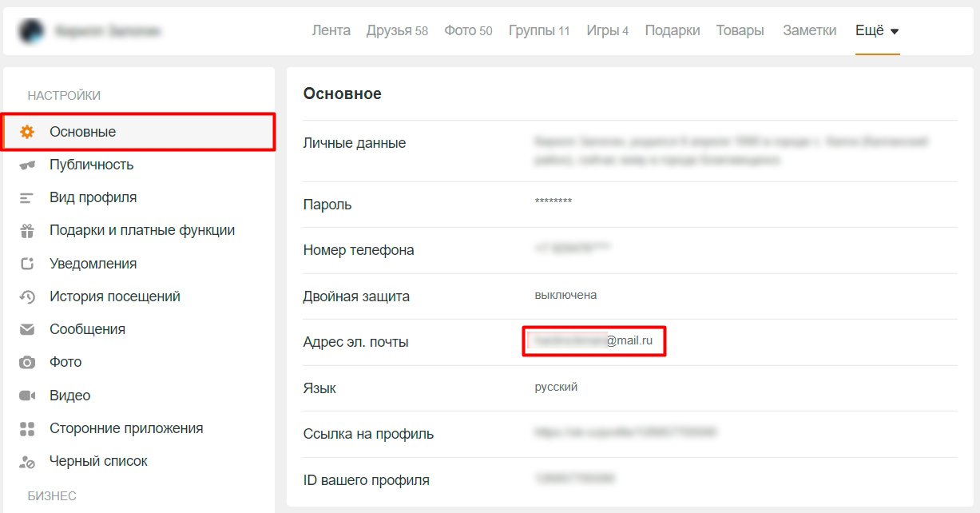Viewport: 980px width, 513px height.
Task: Click the Вид профиля list icon
Action: coord(27,197)
